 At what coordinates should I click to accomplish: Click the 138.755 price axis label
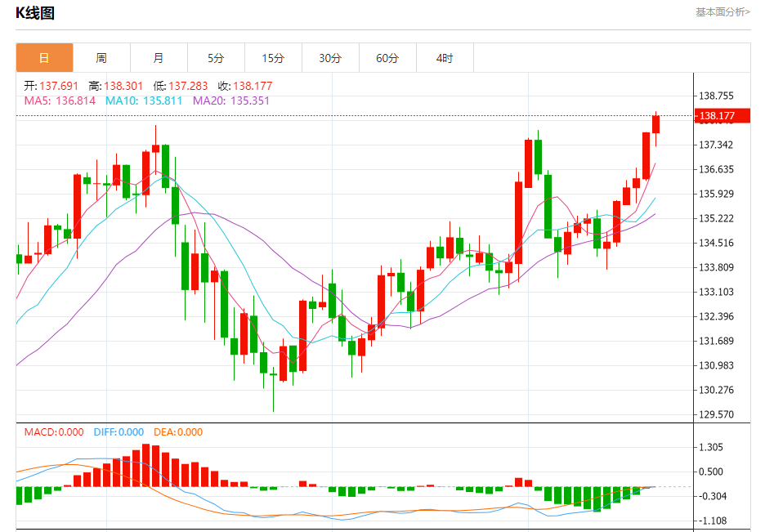[x=716, y=96]
